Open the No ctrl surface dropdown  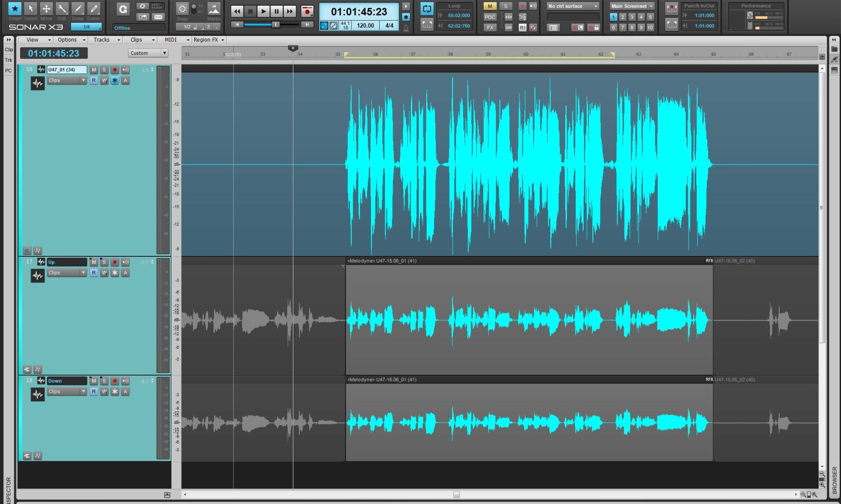(x=573, y=6)
